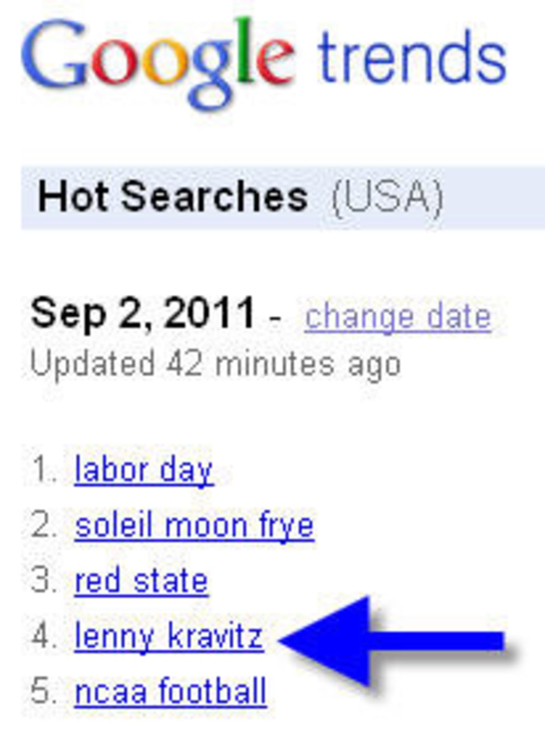Viewport: 545px width, 756px height.
Task: Open the "lenny kravitz" hot search
Action: [x=169, y=637]
